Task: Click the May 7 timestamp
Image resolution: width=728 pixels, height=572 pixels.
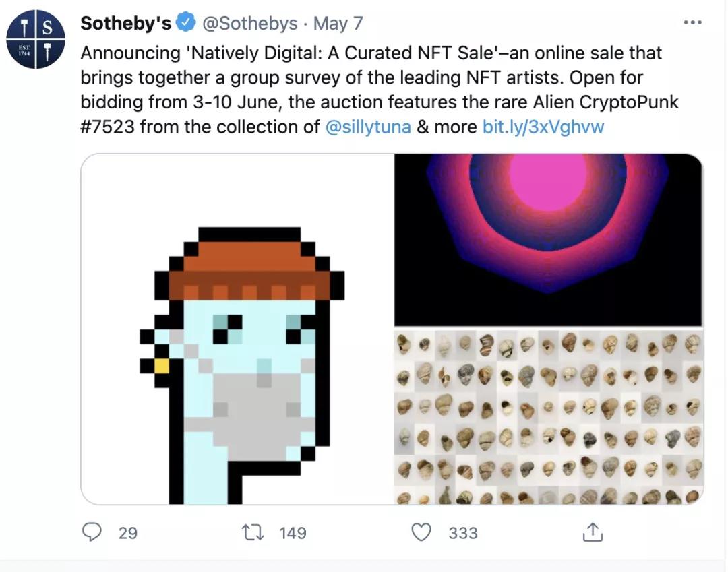Action: click(338, 23)
